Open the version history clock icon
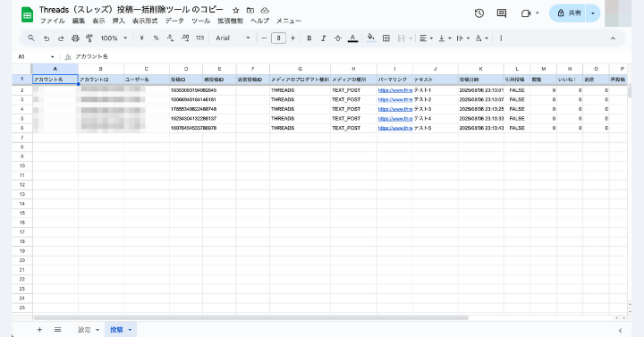Viewport: 644px width, 337px height. click(479, 13)
